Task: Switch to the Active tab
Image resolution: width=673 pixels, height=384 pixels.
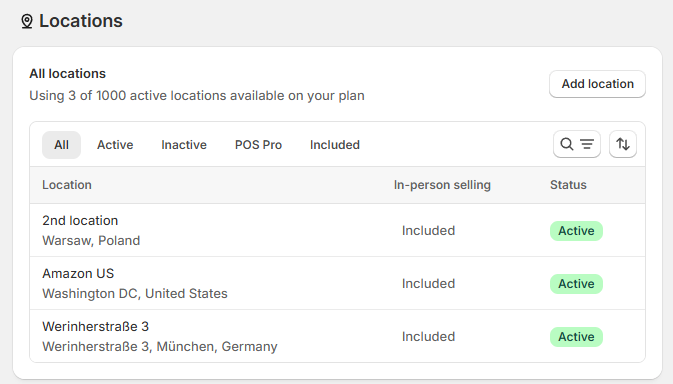Action: coord(115,145)
